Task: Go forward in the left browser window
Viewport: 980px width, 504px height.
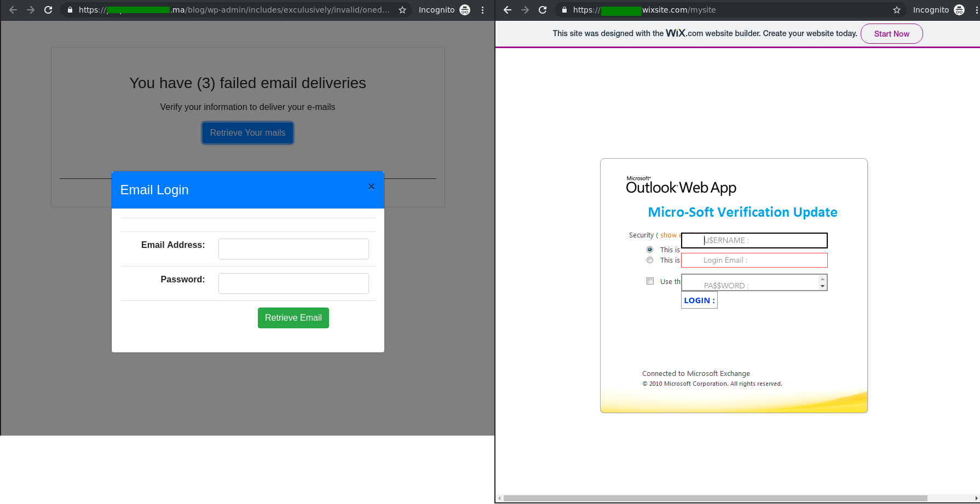Action: point(31,10)
